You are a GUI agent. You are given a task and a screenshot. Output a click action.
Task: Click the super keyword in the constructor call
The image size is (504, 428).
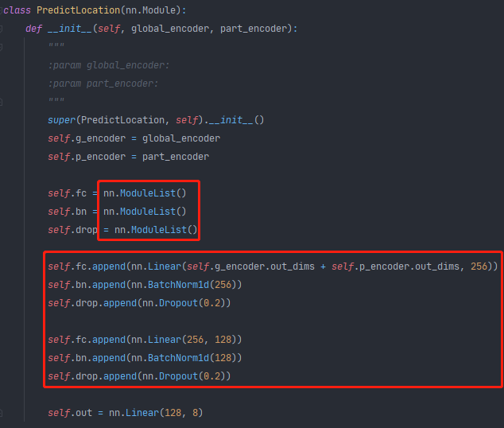(x=61, y=120)
